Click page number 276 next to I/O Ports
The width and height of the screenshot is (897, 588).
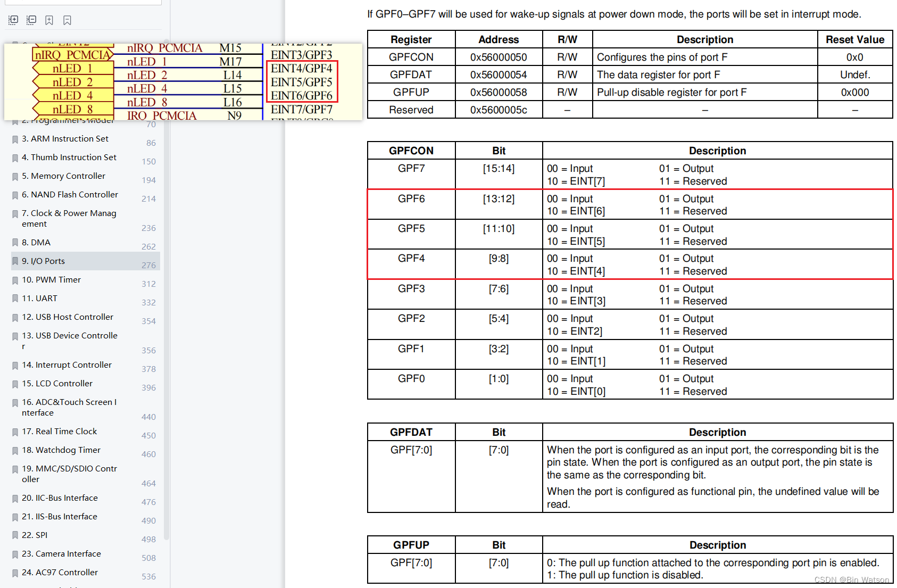coord(148,265)
